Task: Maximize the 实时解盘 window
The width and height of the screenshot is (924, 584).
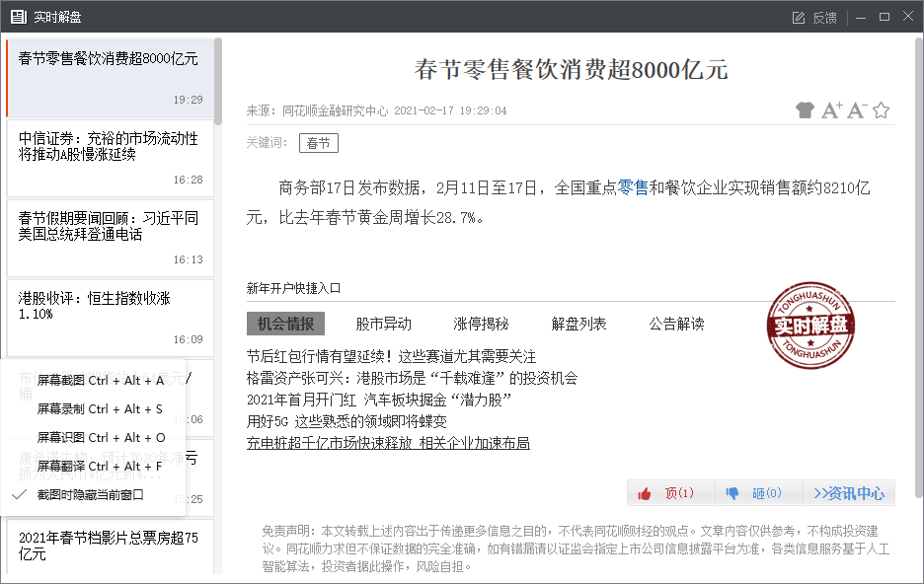Action: click(885, 17)
